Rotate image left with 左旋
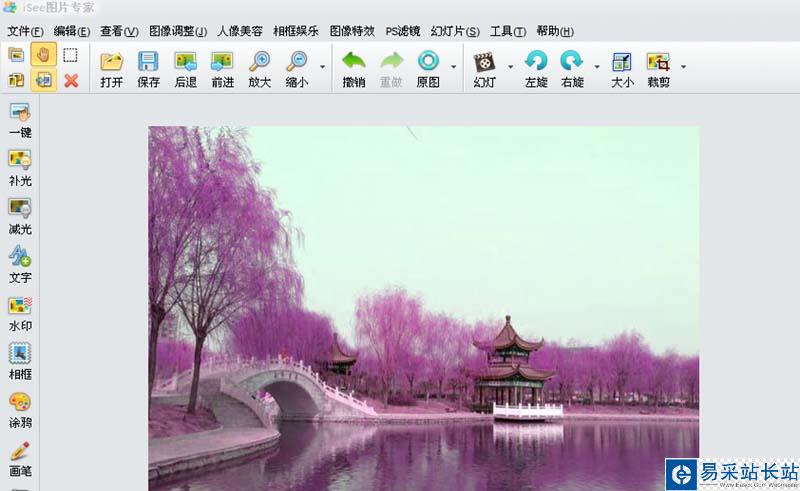The height and width of the screenshot is (491, 800). coord(536,69)
